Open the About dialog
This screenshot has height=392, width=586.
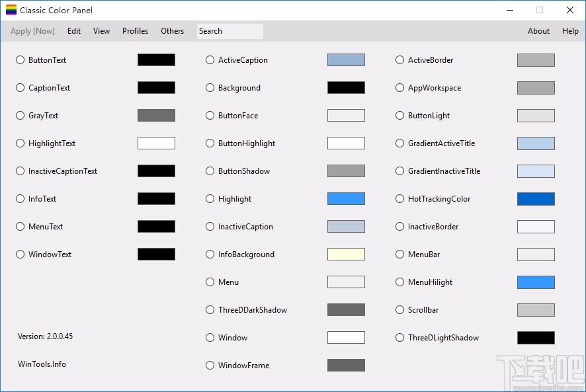point(538,31)
